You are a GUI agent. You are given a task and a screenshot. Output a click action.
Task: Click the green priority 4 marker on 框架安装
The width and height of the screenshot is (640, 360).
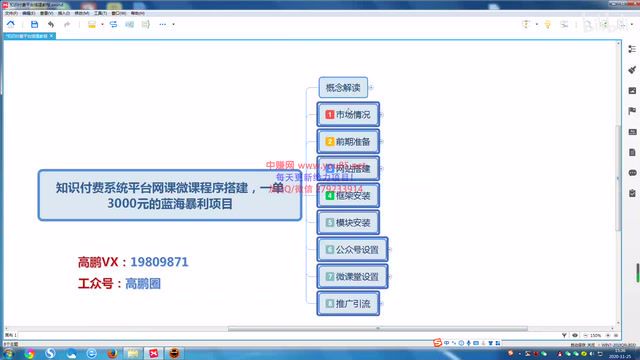point(330,196)
